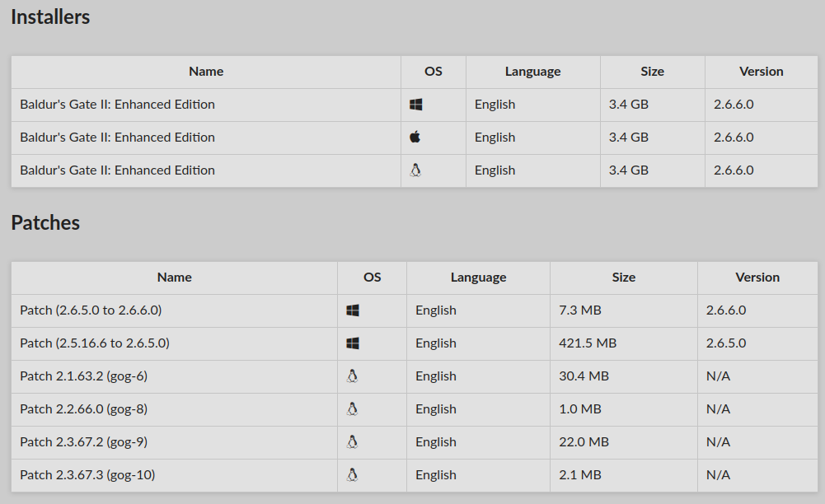The height and width of the screenshot is (504, 825).
Task: Click OS column header in Installers table
Action: point(434,72)
